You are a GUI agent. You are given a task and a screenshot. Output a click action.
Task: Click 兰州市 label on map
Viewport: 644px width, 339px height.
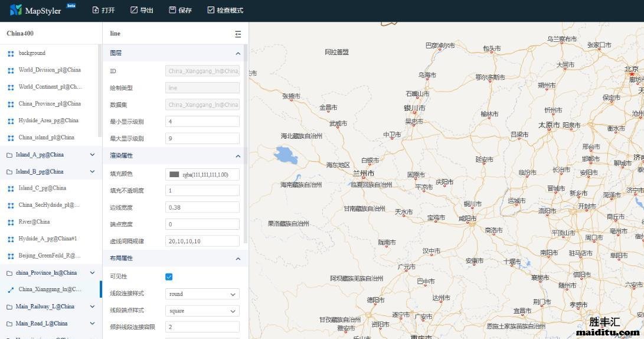click(364, 174)
